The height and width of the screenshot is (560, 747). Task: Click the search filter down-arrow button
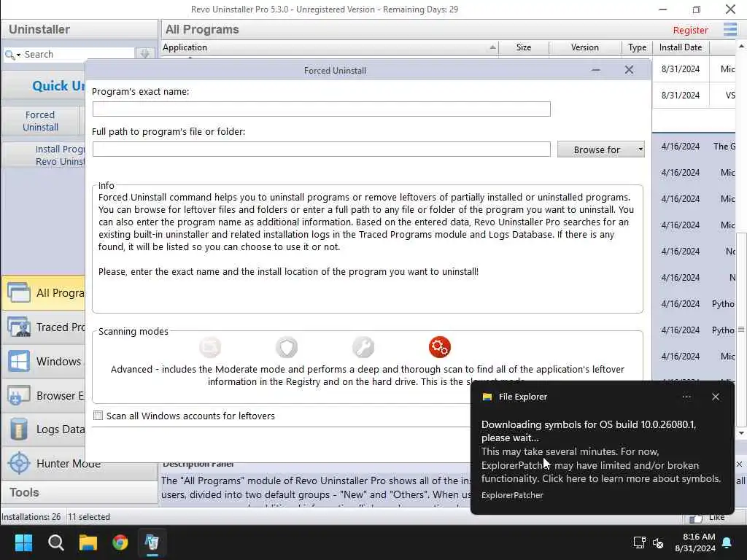pyautogui.click(x=145, y=53)
